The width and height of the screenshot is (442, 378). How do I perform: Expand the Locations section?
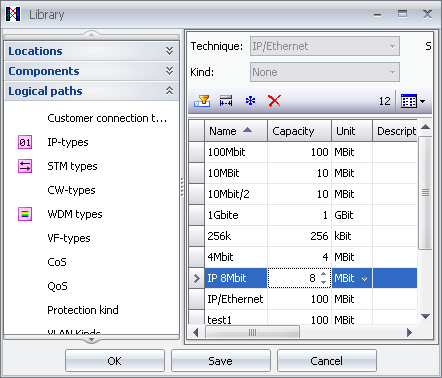coord(92,51)
